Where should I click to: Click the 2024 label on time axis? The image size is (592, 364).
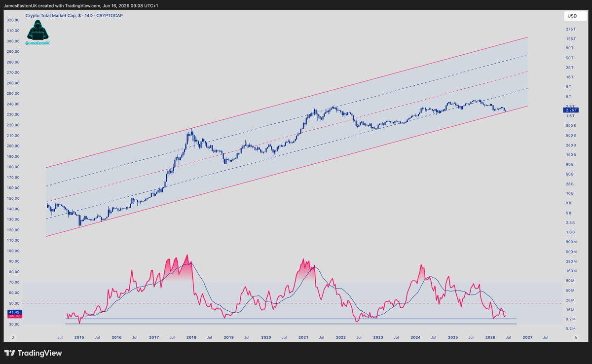point(415,337)
